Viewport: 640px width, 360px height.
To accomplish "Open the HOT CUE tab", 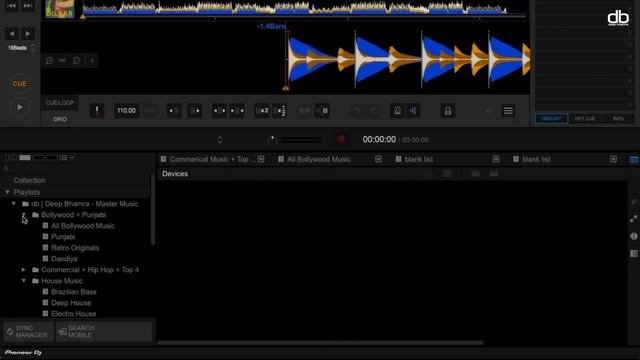I will point(585,118).
